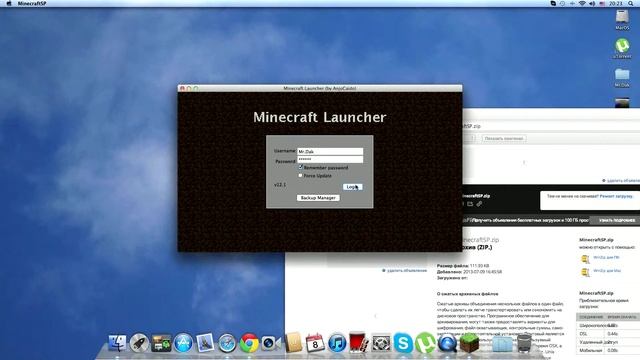Open the Apple menu

(9, 3)
